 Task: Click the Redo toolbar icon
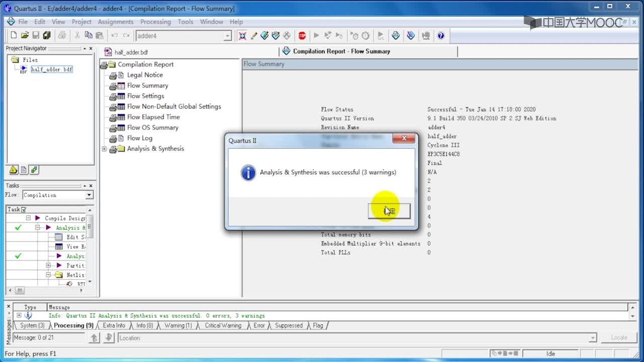[x=126, y=35]
